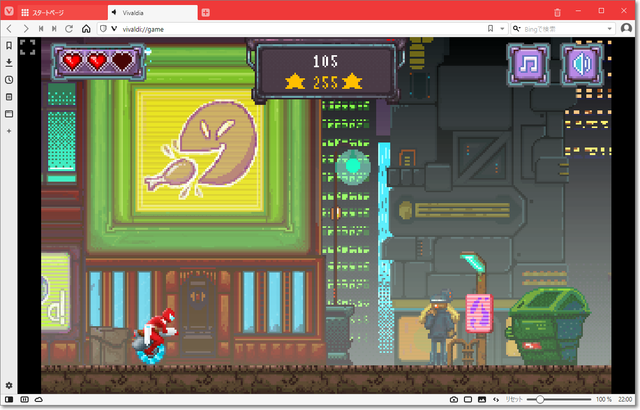Show the History panel
This screenshot has height=410, width=640.
point(9,80)
